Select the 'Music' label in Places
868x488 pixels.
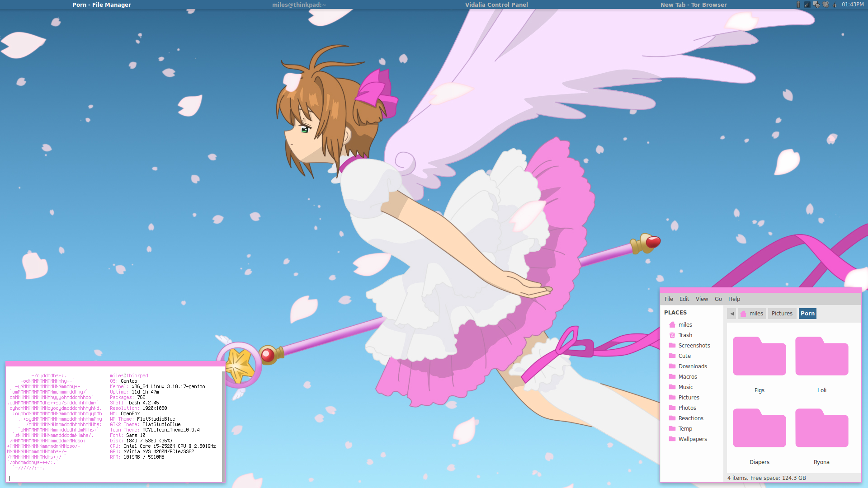coord(686,387)
